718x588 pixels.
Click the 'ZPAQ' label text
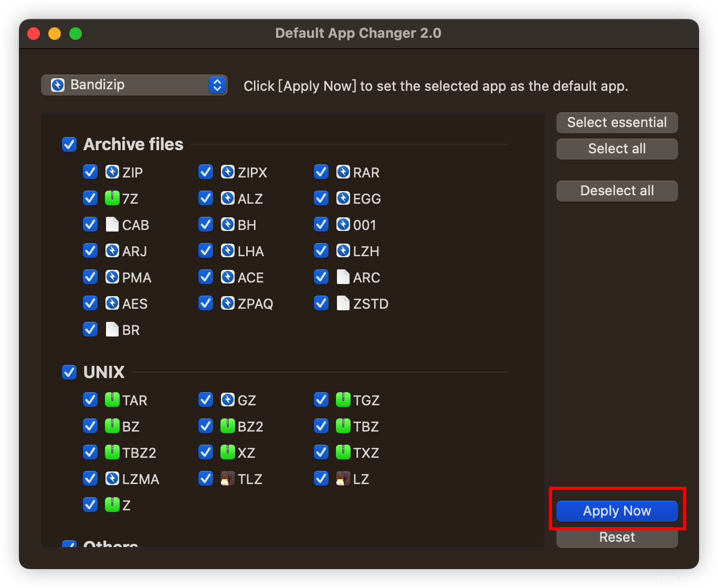coord(256,304)
